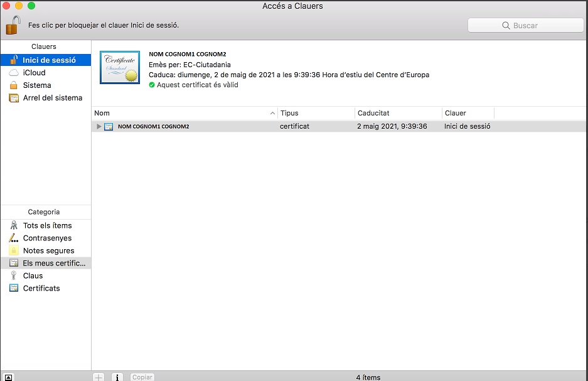
Task: Click the Buscar search field
Action: (x=525, y=26)
